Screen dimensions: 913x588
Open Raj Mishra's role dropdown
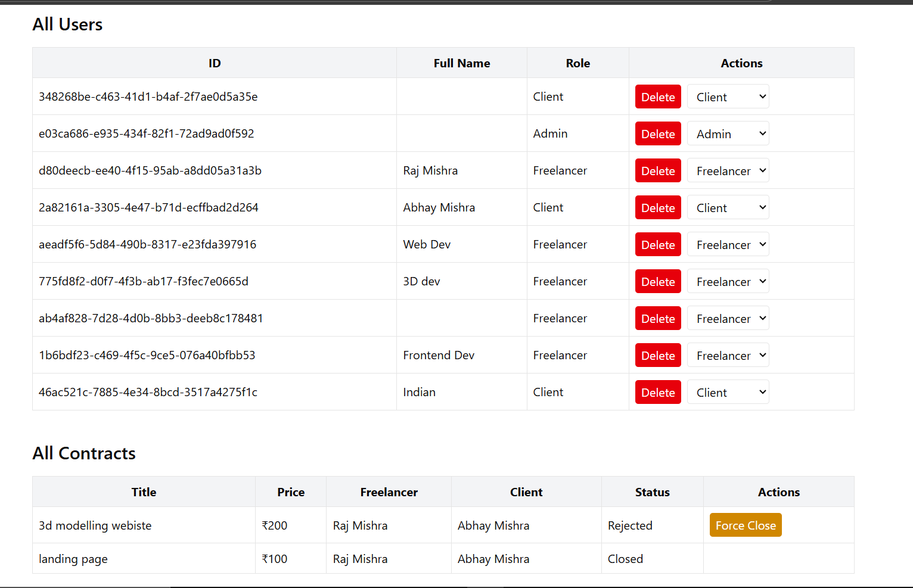[x=728, y=171]
